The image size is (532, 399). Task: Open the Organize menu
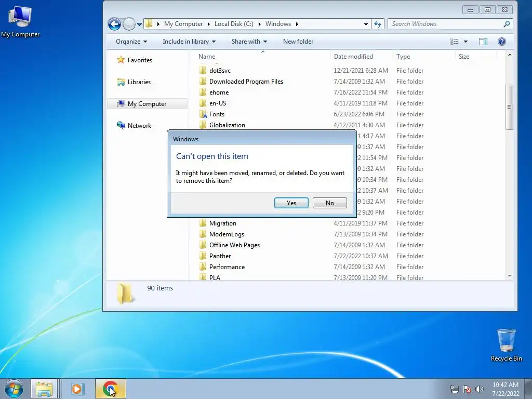point(131,42)
